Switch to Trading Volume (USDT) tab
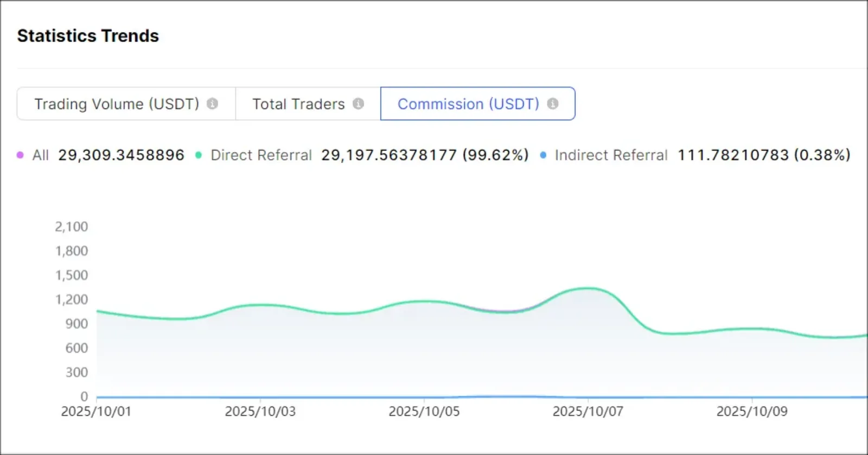 (x=126, y=104)
